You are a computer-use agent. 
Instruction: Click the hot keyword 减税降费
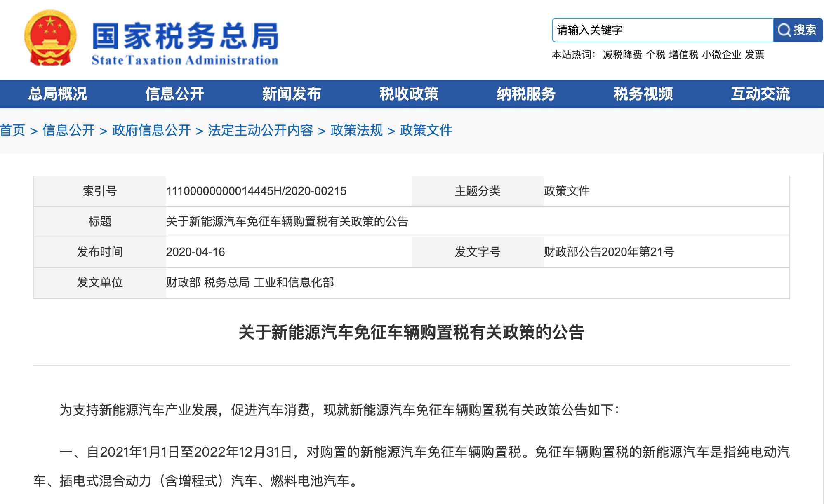click(622, 55)
